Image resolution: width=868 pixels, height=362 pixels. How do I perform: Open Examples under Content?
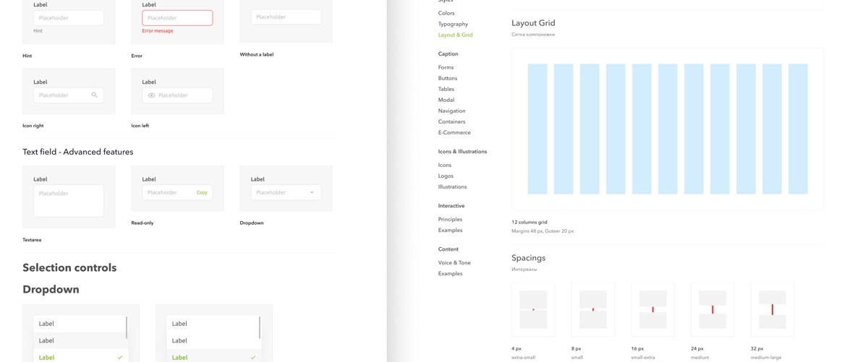click(x=450, y=273)
